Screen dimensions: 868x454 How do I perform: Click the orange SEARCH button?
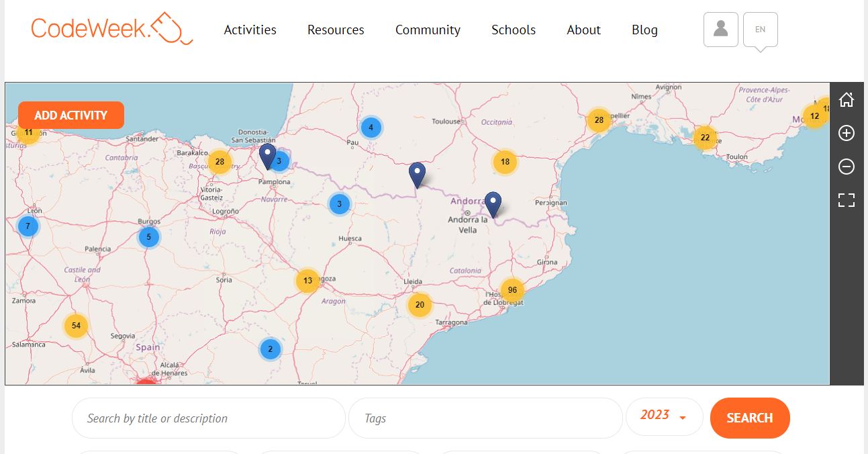click(x=749, y=418)
